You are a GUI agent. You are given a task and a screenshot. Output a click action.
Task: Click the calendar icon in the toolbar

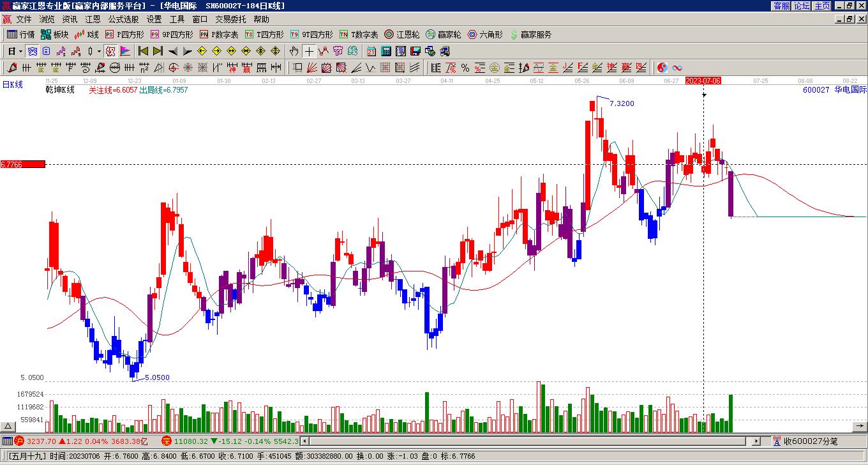(371, 51)
